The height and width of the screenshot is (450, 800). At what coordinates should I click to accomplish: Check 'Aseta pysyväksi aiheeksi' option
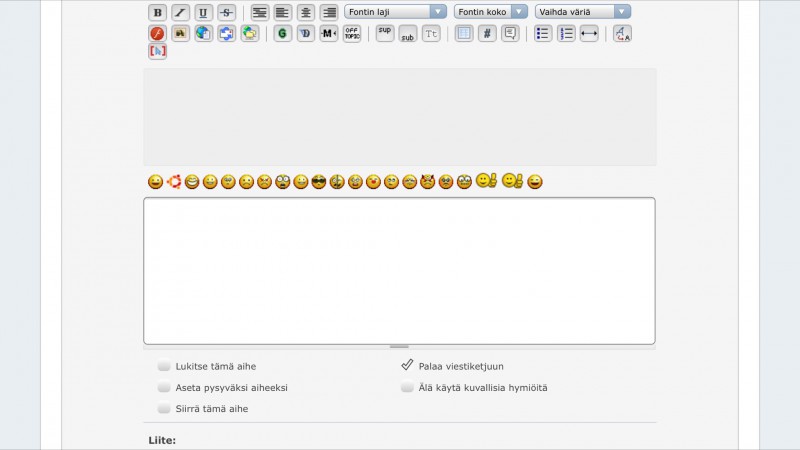pyautogui.click(x=164, y=387)
